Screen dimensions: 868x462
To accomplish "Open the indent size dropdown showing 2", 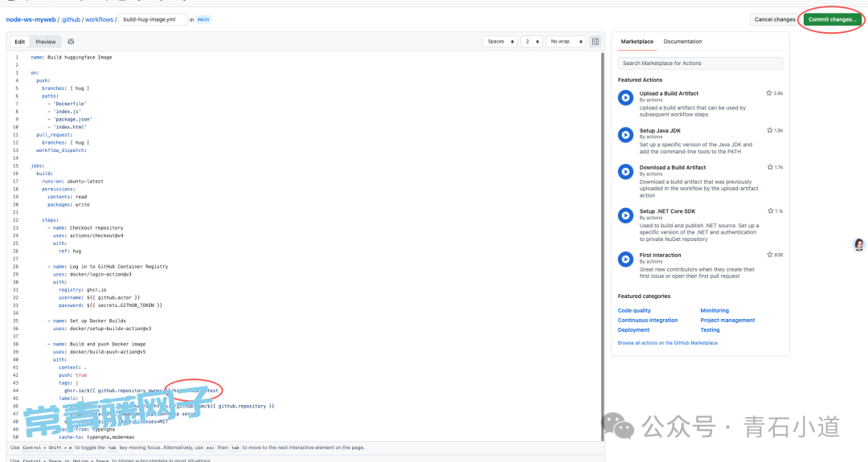I will click(x=531, y=42).
